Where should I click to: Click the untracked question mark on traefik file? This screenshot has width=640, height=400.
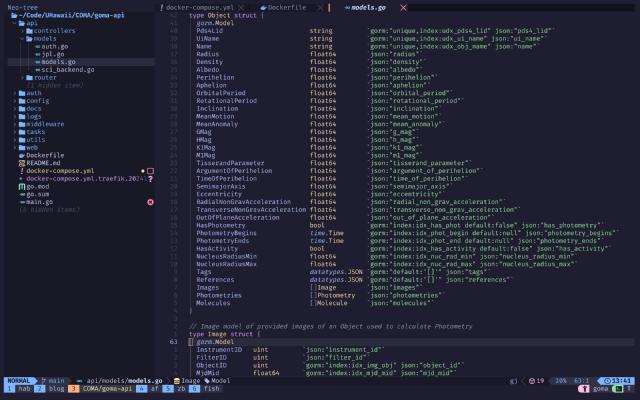click(151, 179)
